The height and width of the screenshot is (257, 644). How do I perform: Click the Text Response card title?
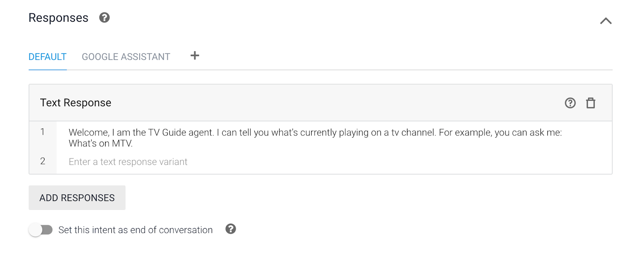76,103
